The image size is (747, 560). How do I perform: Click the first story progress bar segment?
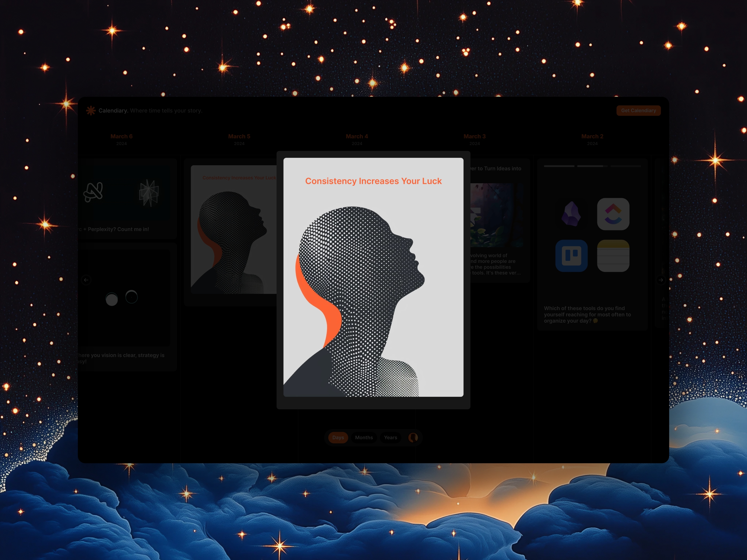tap(559, 166)
